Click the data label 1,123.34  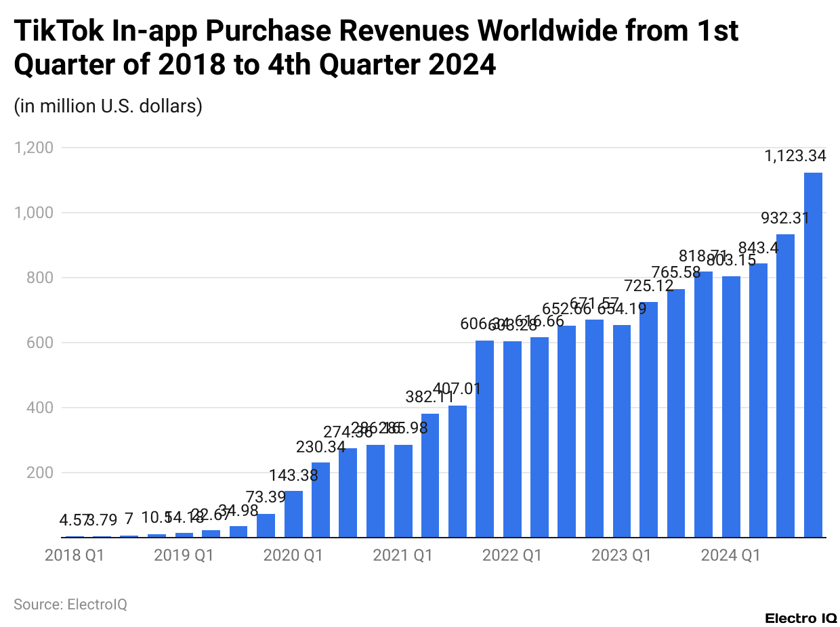pyautogui.click(x=796, y=156)
